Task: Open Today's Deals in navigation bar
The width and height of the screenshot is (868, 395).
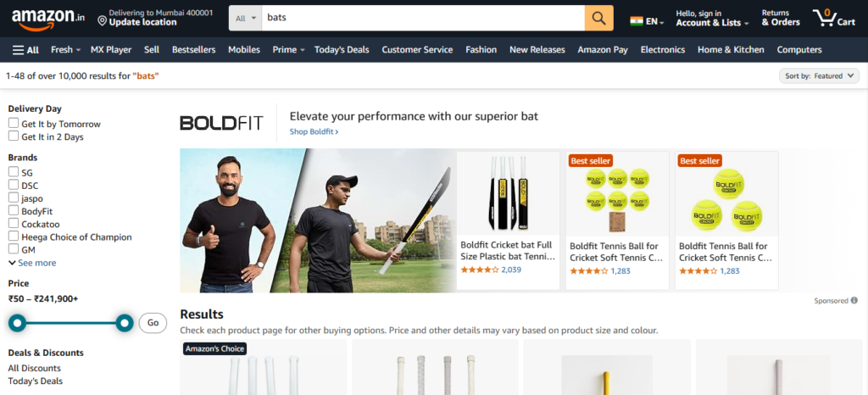Action: pyautogui.click(x=342, y=50)
